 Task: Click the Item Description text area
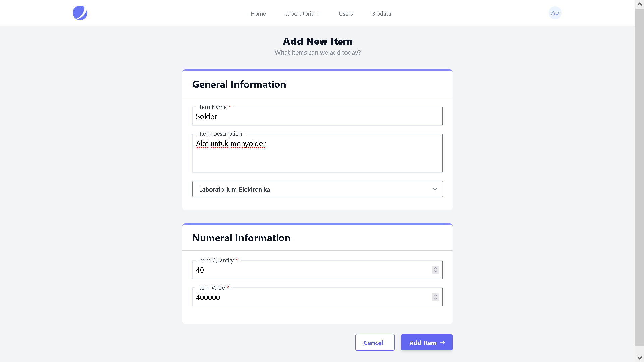tap(317, 153)
